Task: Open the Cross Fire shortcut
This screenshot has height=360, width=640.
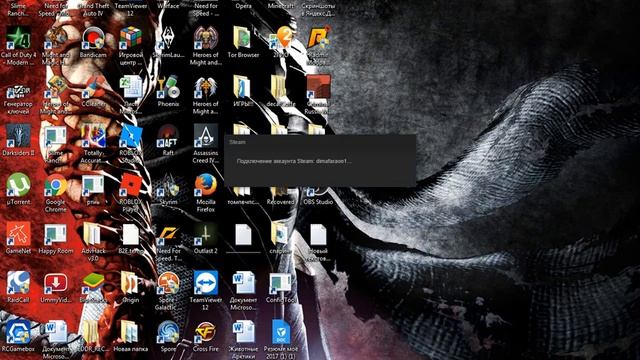Action: pos(205,333)
